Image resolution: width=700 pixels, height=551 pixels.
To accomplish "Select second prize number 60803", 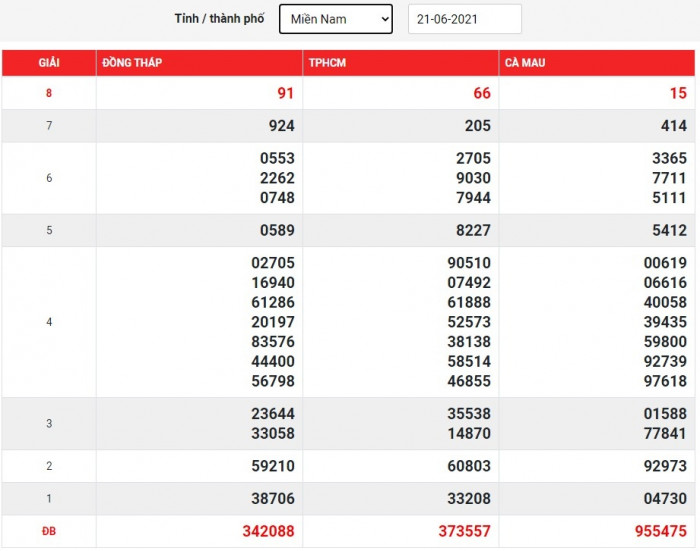I will (x=468, y=466).
